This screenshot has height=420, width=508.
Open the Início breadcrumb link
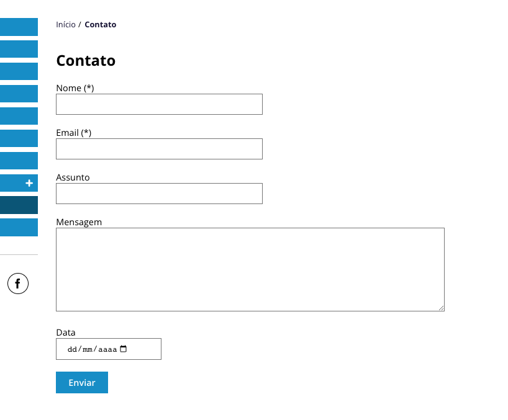click(x=65, y=24)
